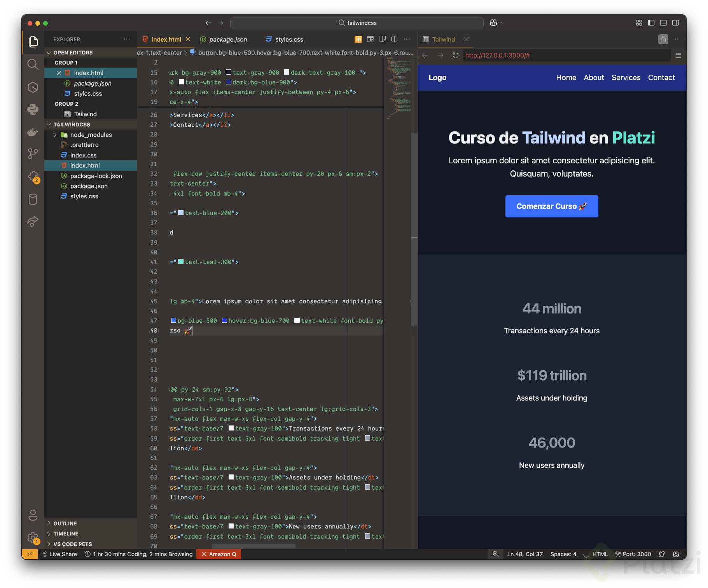This screenshot has width=708, height=588.
Task: Reload the Tailwind preview page
Action: tap(455, 55)
